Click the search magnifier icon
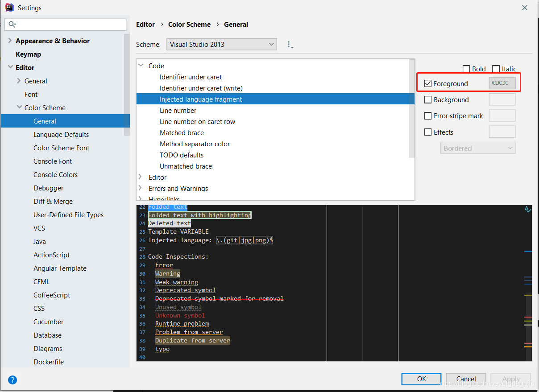The height and width of the screenshot is (392, 539). click(12, 25)
